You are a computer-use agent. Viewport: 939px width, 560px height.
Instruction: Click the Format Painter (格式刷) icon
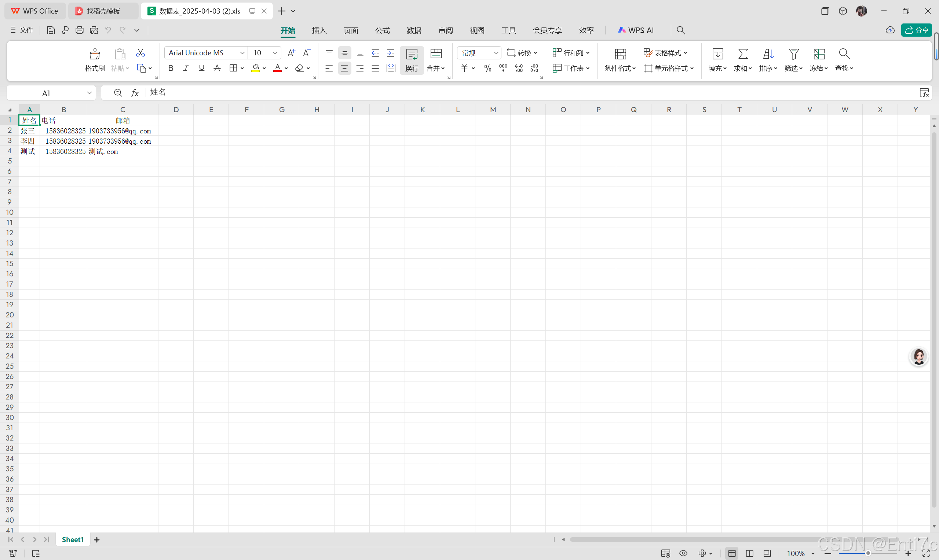pyautogui.click(x=95, y=54)
